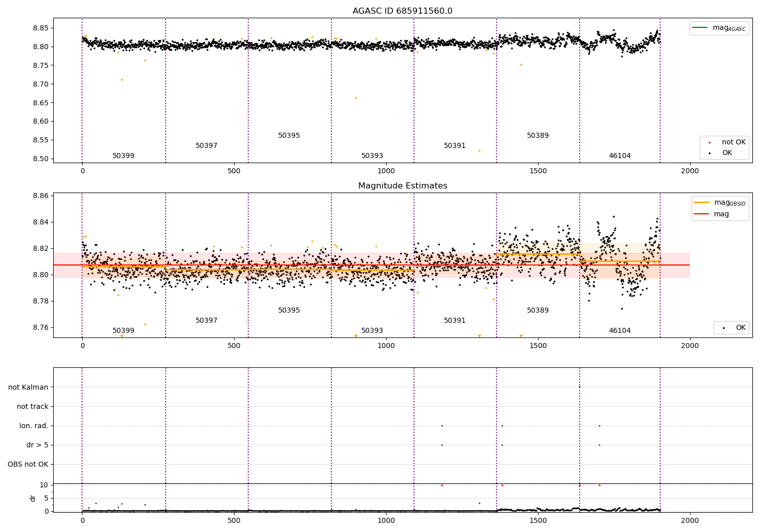Click the 8.86 tick in Magnitude Estimates plot
The width and height of the screenshot is (760, 532).
pos(41,196)
